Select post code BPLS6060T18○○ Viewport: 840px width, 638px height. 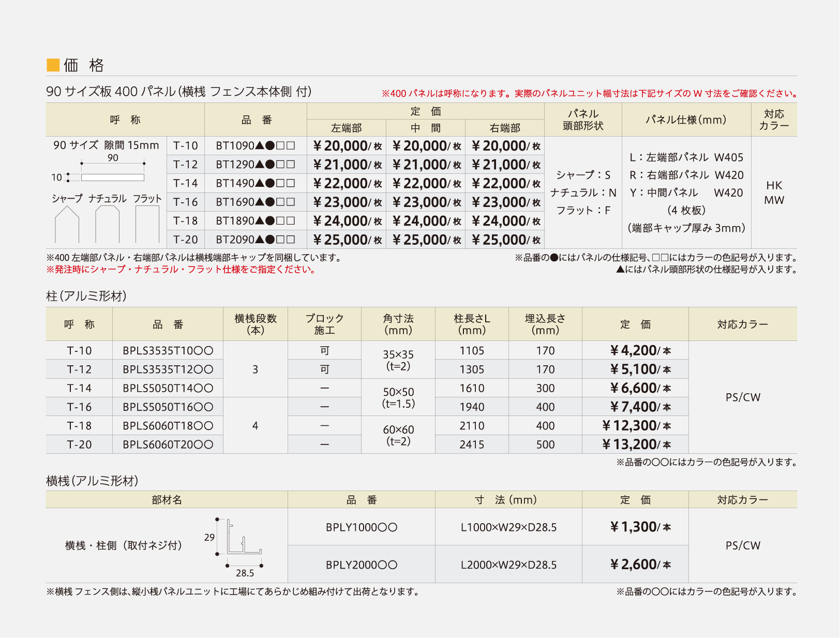click(x=168, y=426)
